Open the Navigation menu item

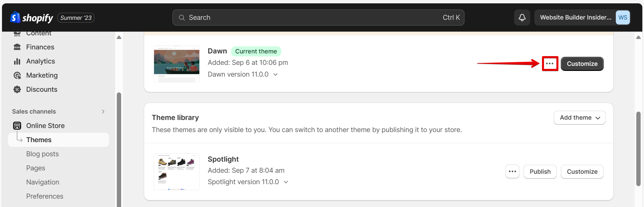point(43,182)
